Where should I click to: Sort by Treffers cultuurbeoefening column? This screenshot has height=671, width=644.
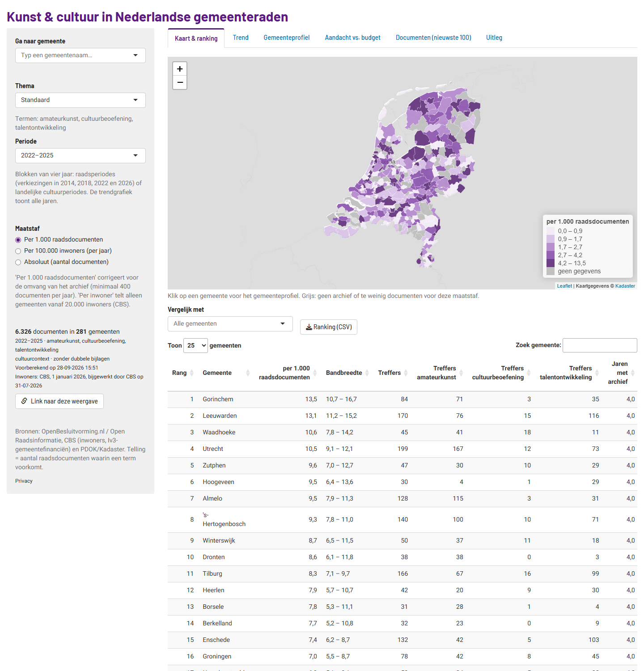501,373
